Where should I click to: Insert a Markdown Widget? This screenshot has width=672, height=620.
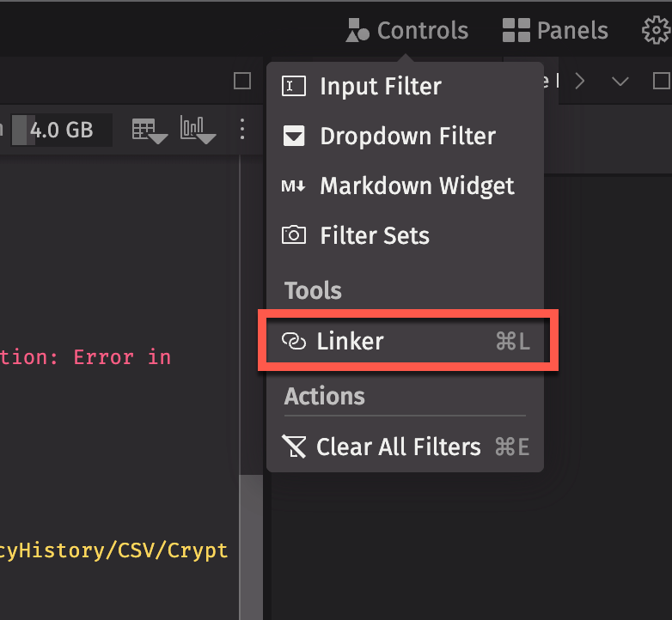point(417,186)
